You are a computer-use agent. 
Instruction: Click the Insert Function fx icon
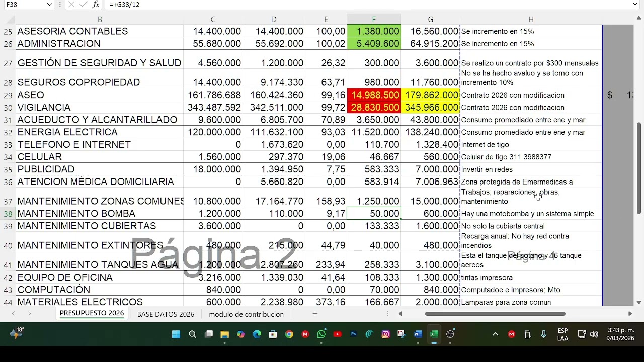tap(96, 5)
